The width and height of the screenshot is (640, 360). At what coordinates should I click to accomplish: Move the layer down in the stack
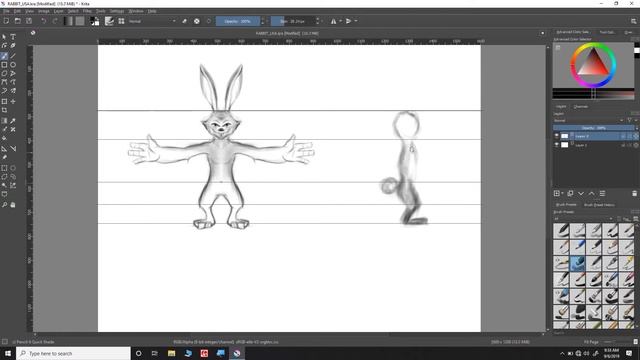(581, 193)
